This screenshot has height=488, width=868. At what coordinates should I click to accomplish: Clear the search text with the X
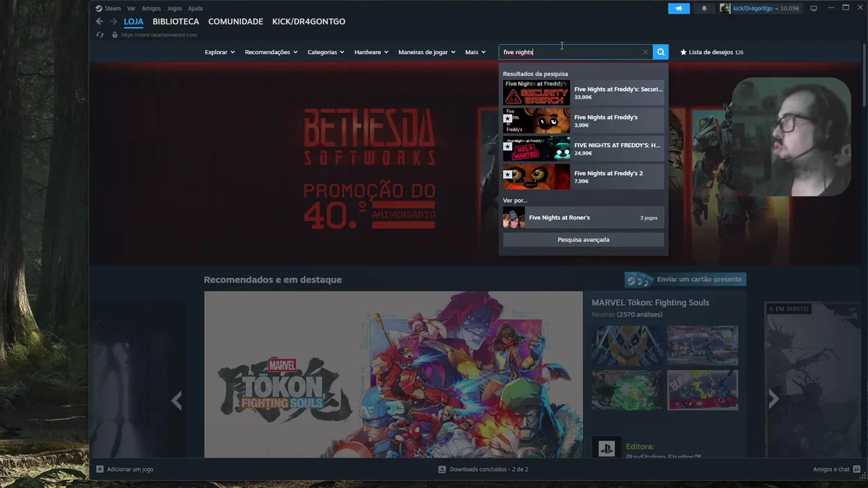pyautogui.click(x=646, y=52)
